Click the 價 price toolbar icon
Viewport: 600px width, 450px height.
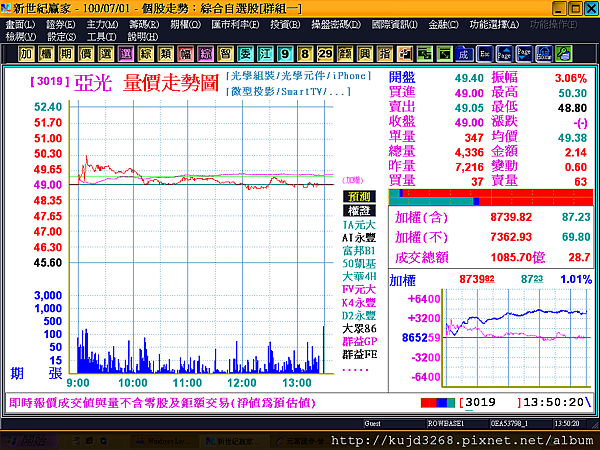click(x=86, y=54)
